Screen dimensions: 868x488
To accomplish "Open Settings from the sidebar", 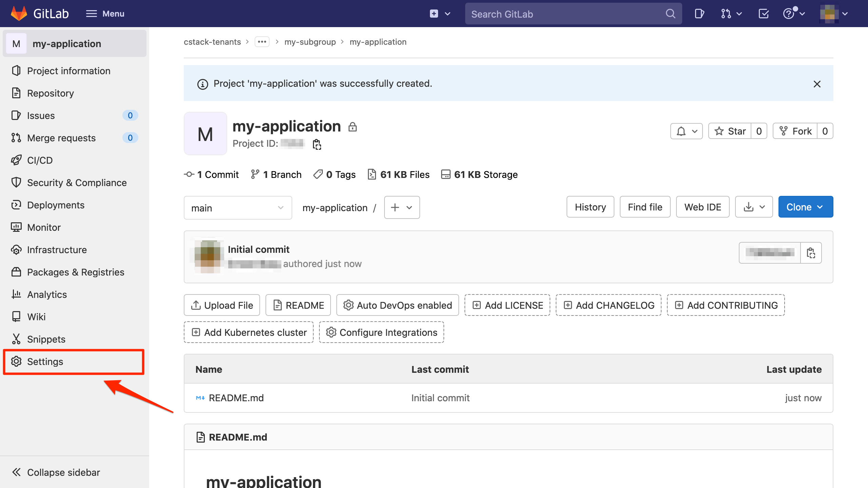I will [x=46, y=362].
